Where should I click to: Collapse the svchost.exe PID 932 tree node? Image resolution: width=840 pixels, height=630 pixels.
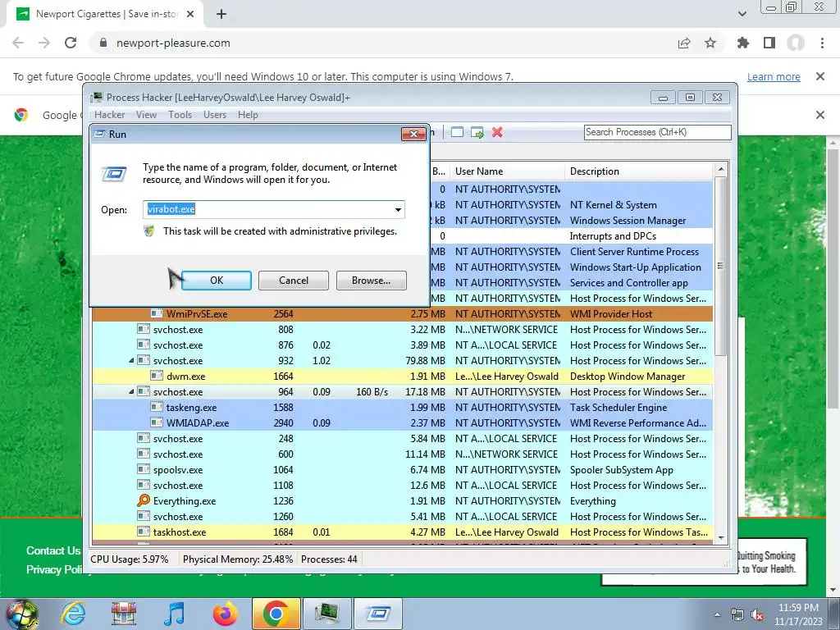point(131,361)
